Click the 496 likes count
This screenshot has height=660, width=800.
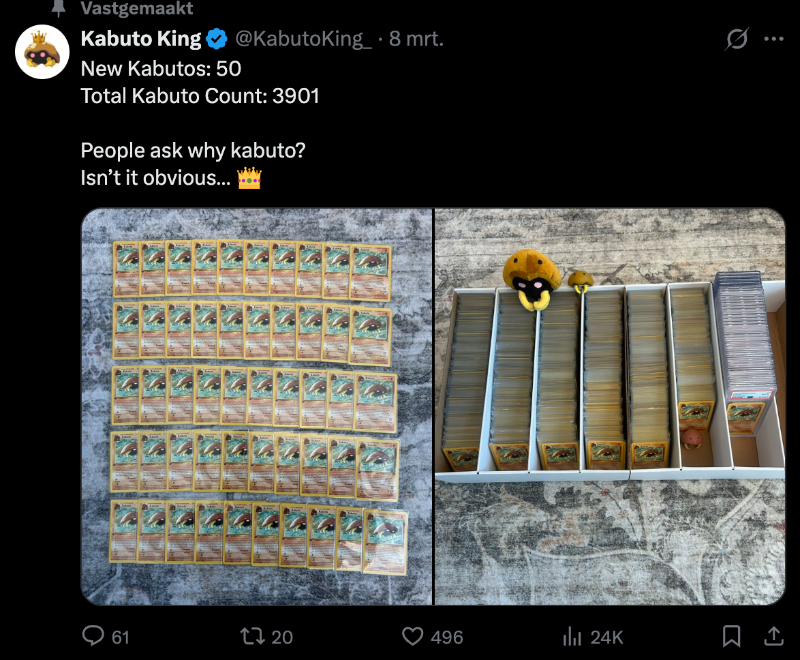tap(447, 637)
